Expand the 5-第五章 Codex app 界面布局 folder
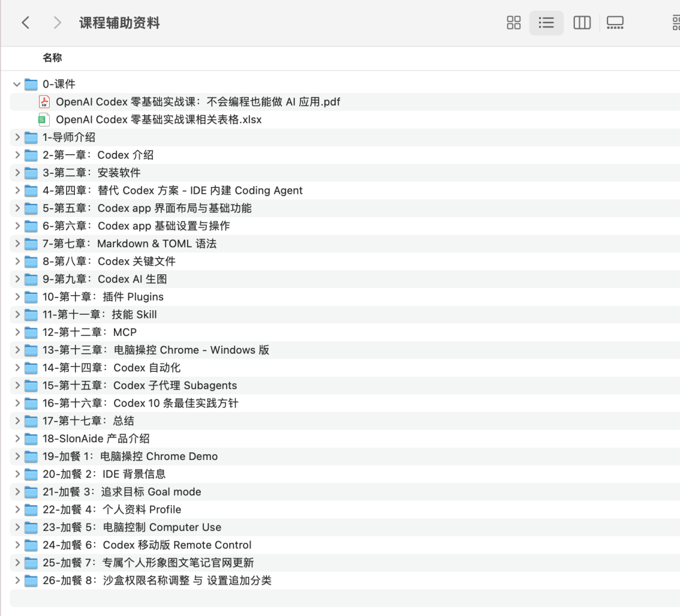 pyautogui.click(x=18, y=208)
